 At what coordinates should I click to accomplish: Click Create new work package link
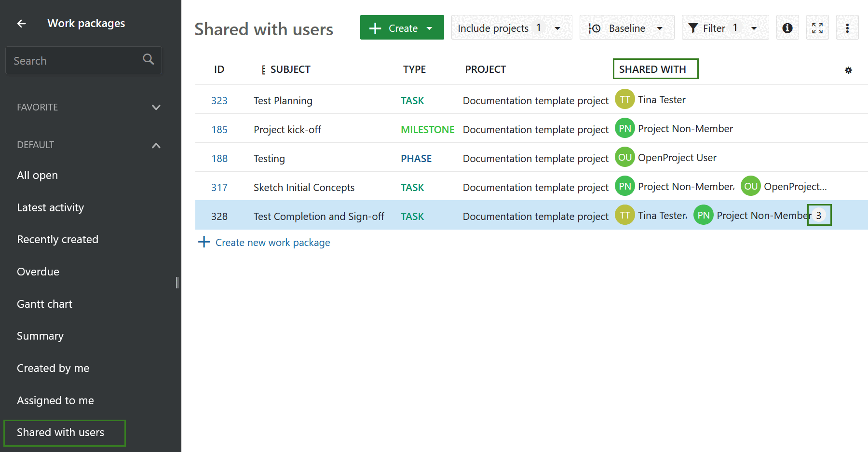272,242
